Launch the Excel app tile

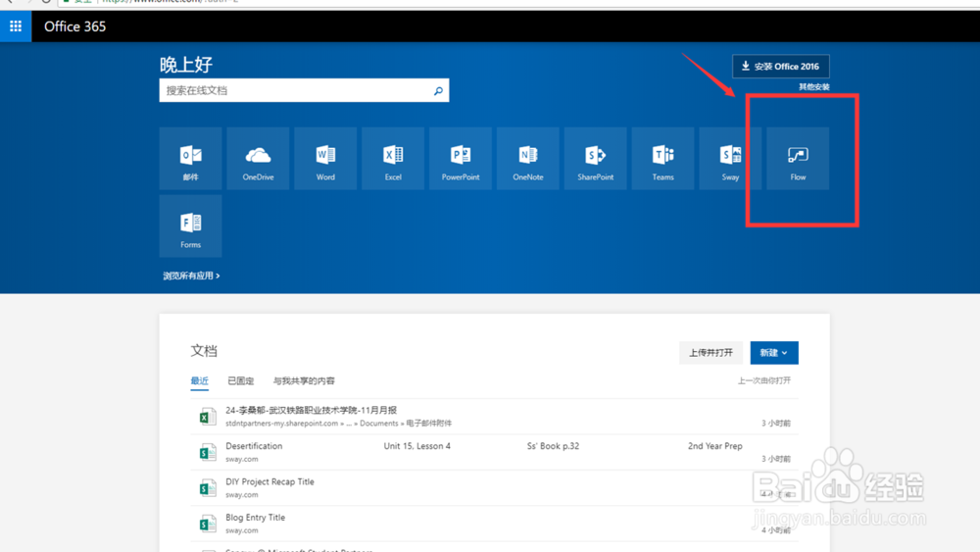(x=393, y=158)
